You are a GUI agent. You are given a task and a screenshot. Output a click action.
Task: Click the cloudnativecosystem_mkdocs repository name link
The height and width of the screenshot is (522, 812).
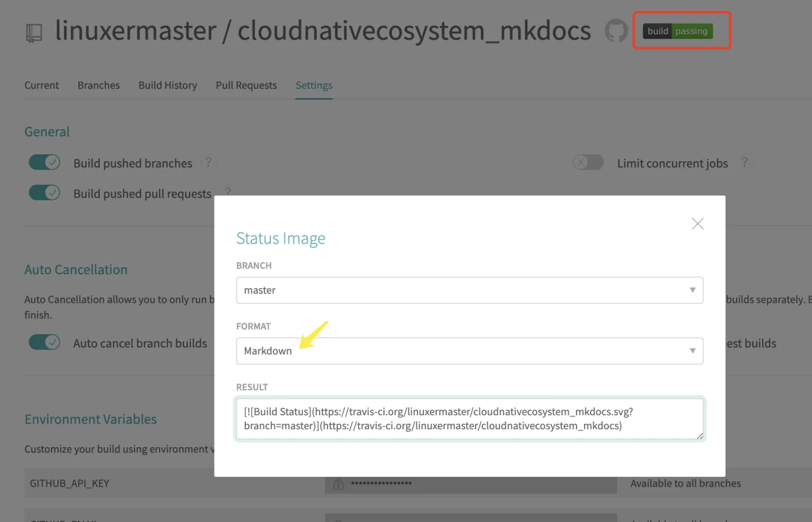(414, 31)
